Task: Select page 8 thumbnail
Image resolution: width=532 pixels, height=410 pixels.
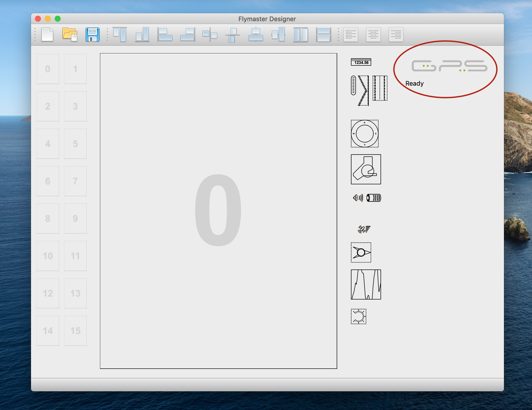Action: coord(48,219)
